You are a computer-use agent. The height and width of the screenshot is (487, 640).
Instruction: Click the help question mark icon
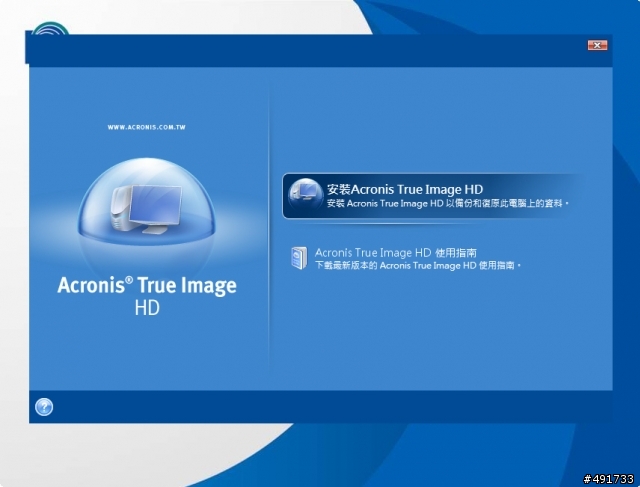pyautogui.click(x=44, y=407)
